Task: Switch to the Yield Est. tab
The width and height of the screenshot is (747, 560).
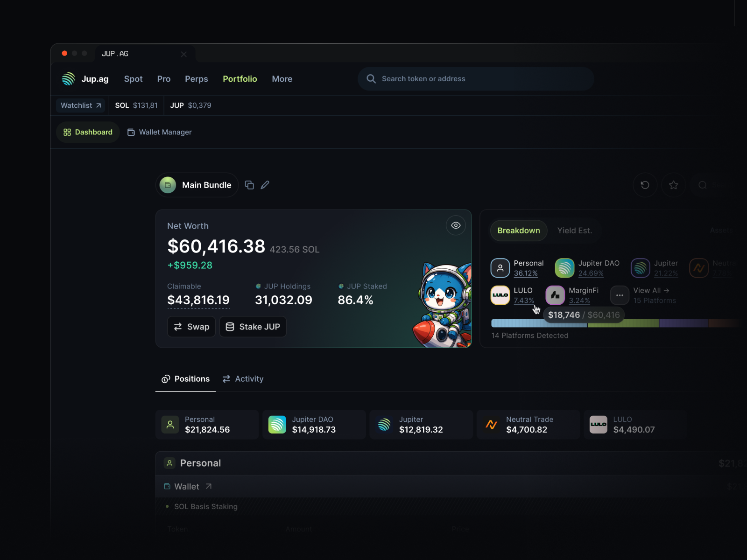Action: [x=574, y=231]
